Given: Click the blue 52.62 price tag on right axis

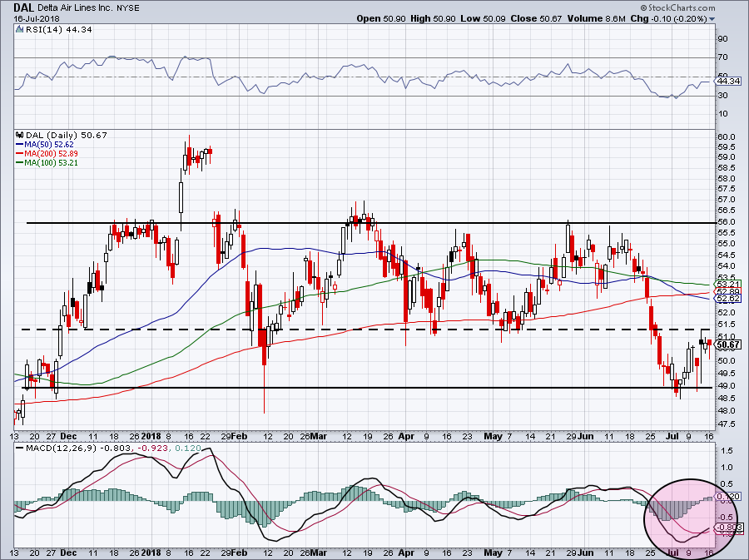Looking at the screenshot, I should point(729,299).
